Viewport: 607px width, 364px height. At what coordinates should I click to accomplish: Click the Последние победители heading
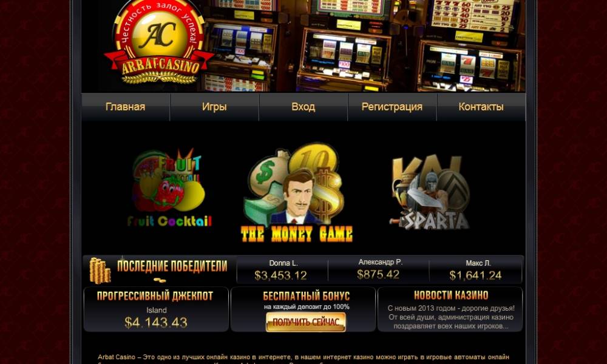(x=172, y=266)
